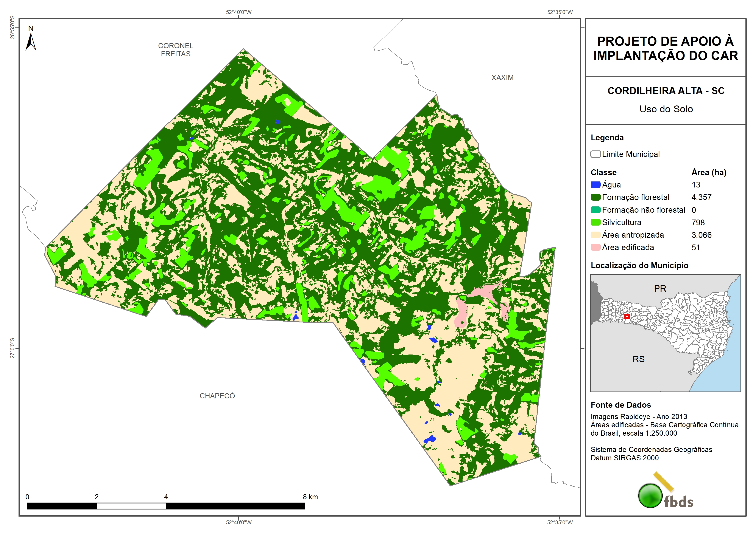Click the Água blue legend swatch
The height and width of the screenshot is (534, 756).
pyautogui.click(x=595, y=185)
